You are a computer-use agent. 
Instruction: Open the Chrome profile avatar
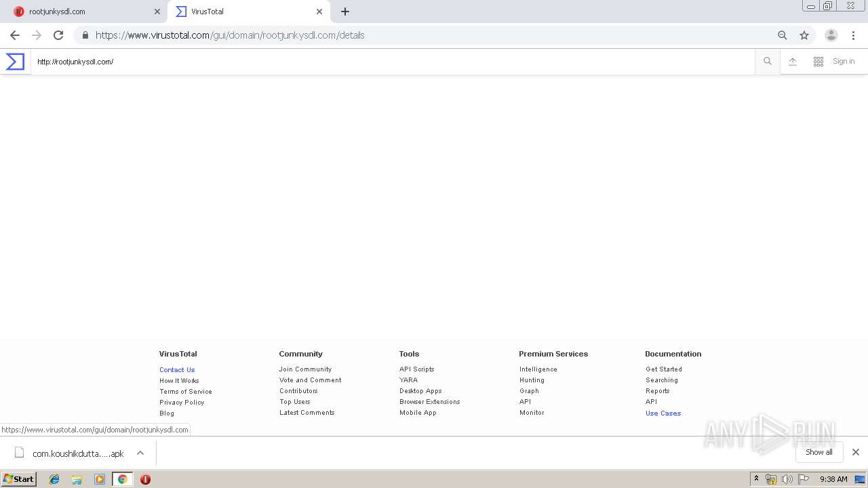pyautogui.click(x=831, y=35)
